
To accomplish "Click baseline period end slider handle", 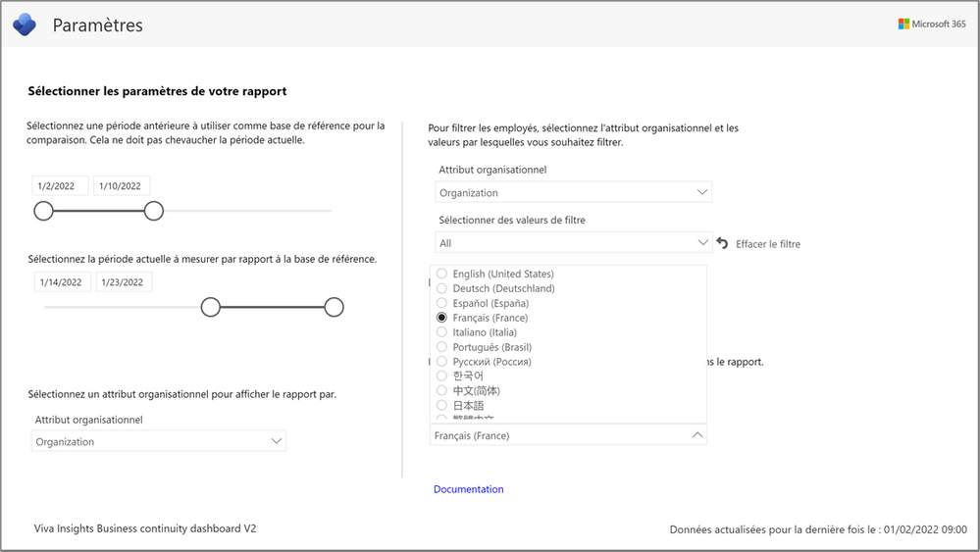I will 154,211.
